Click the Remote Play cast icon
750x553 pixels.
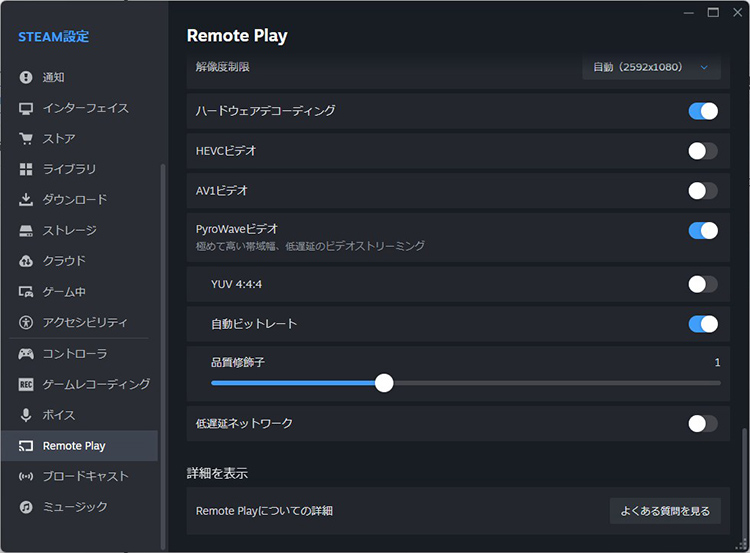coord(26,446)
